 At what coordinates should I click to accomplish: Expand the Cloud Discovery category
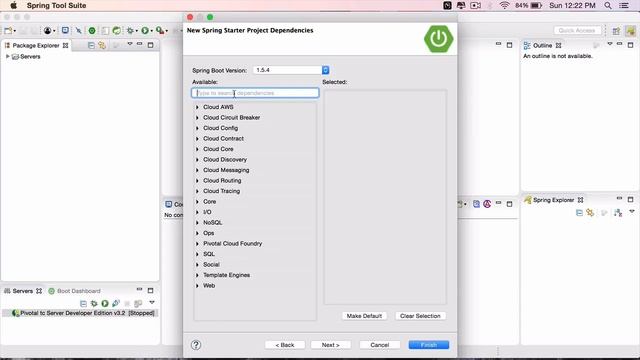tap(197, 160)
